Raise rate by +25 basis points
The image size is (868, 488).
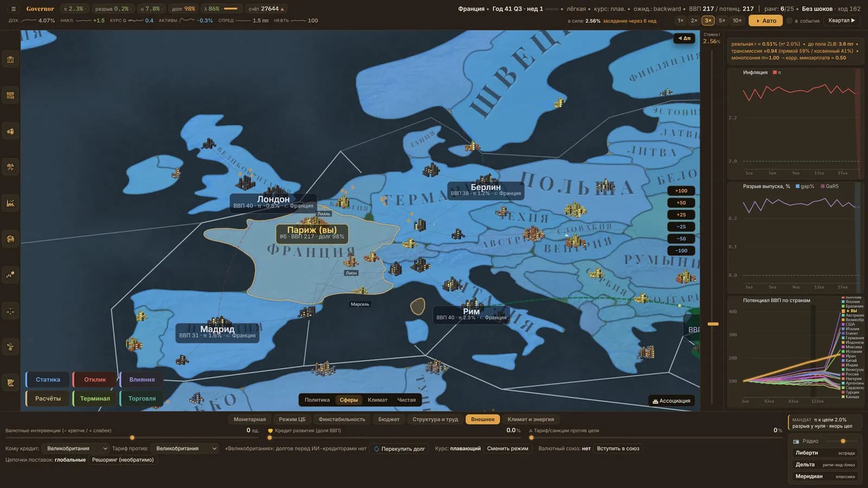click(x=681, y=215)
